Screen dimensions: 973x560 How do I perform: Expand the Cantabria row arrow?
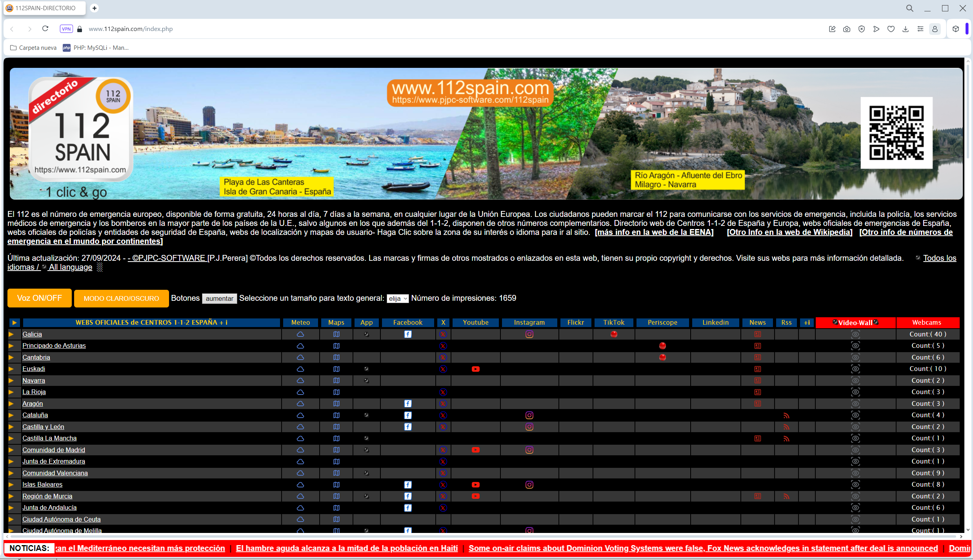[x=11, y=357]
